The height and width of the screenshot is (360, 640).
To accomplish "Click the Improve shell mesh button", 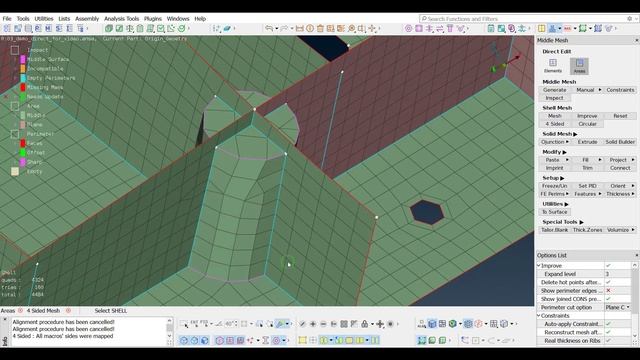I will pos(587,116).
